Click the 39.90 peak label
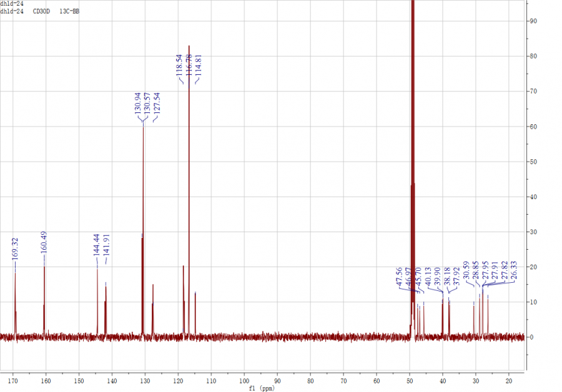Screen dimensions: 562x392 pyautogui.click(x=437, y=277)
